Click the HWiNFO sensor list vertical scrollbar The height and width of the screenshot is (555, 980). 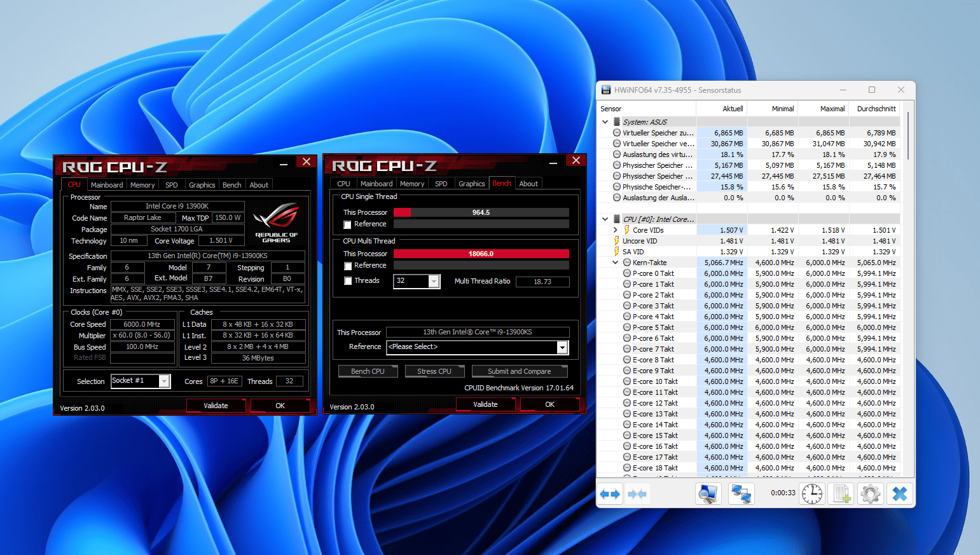click(908, 136)
